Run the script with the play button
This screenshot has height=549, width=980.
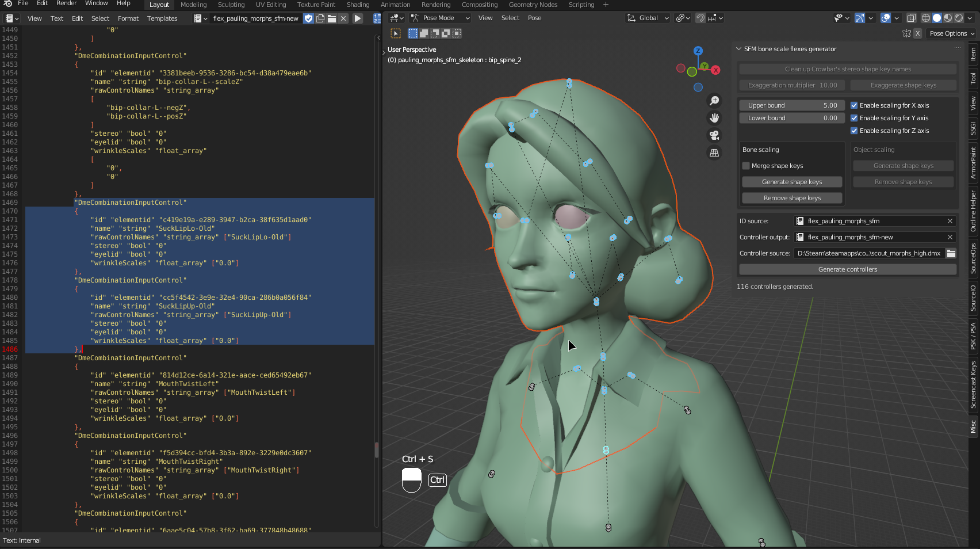[358, 18]
